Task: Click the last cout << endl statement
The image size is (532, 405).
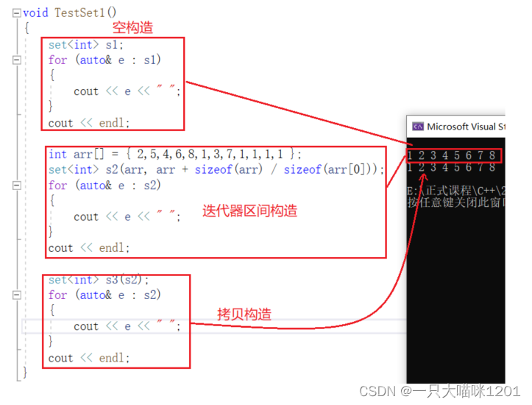Action: (89, 358)
